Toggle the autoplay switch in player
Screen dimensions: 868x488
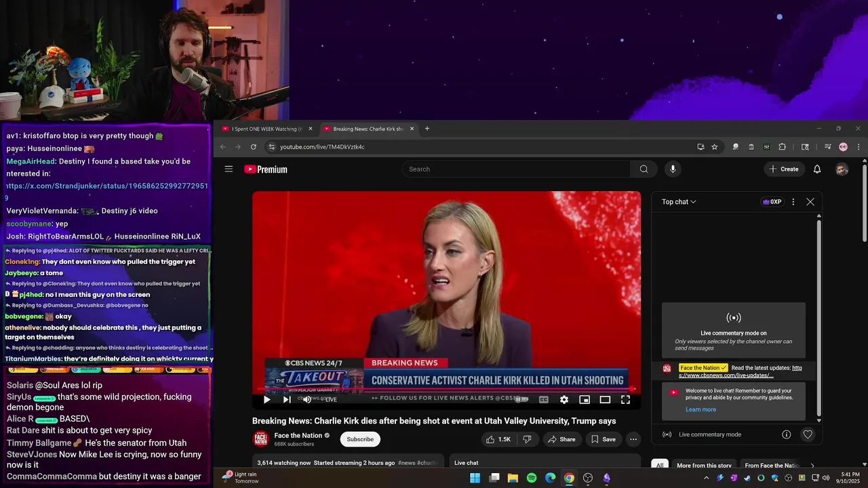pos(521,400)
